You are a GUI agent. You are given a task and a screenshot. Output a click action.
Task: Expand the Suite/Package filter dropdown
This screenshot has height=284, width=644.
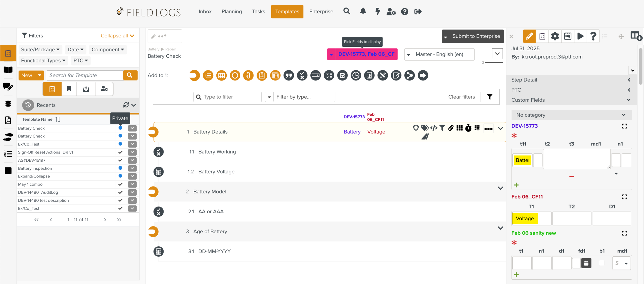(x=40, y=50)
